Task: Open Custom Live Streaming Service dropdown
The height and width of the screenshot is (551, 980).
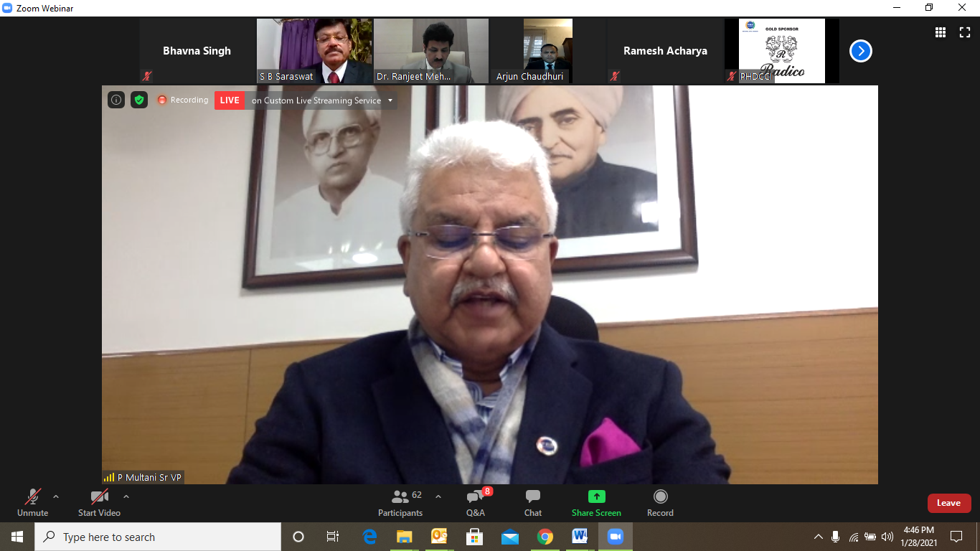Action: point(390,100)
